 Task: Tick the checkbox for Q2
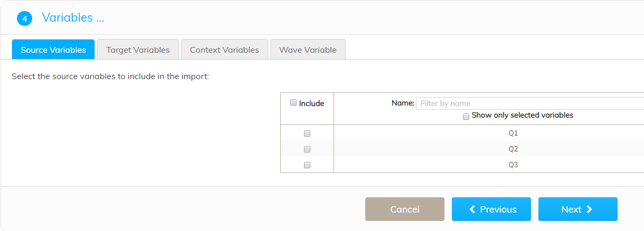tap(307, 149)
